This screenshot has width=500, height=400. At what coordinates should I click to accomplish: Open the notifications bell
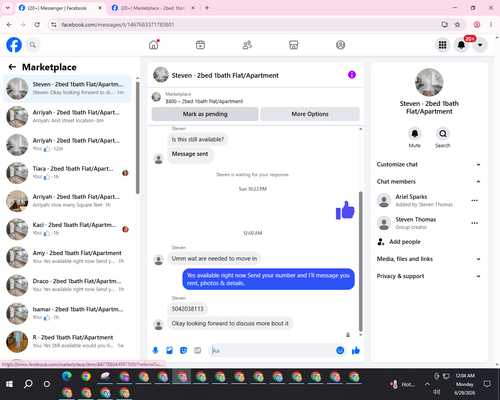461,45
